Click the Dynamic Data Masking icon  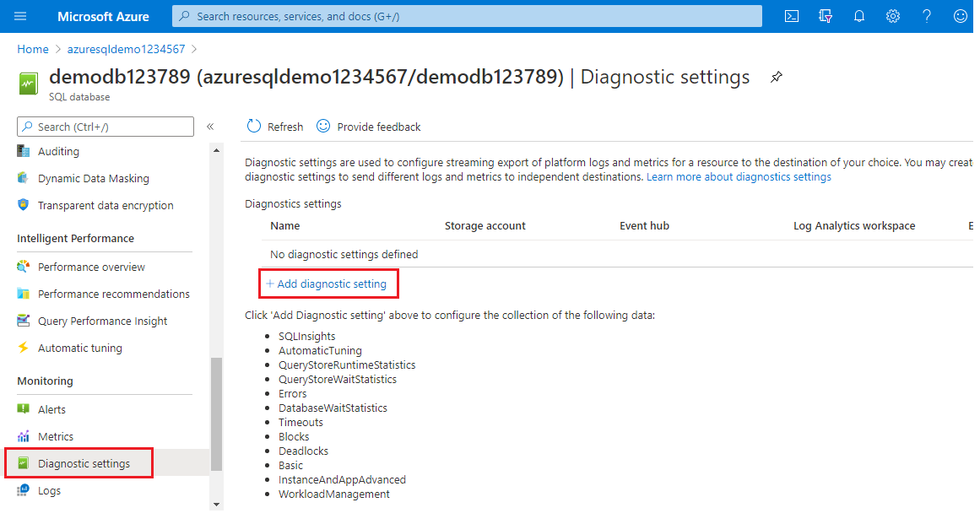tap(23, 178)
